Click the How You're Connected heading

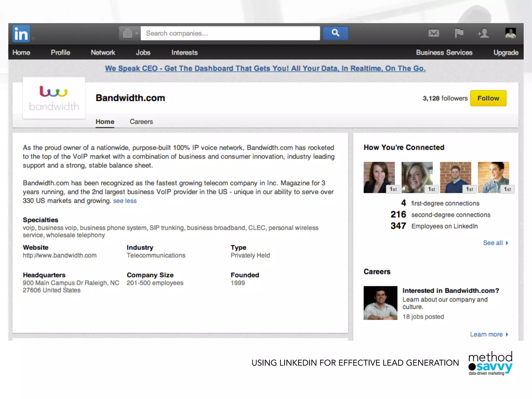(404, 147)
